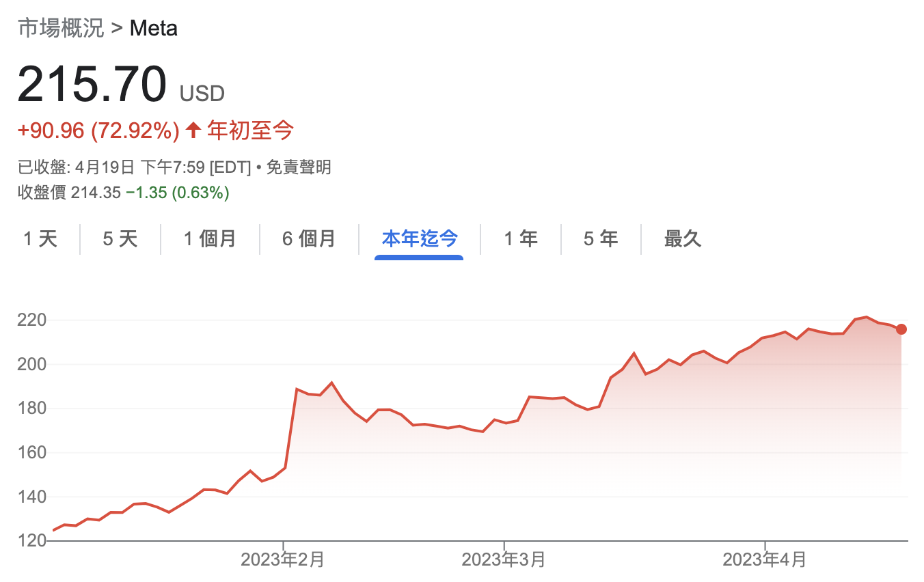Click the 180 y-axis label

pyautogui.click(x=31, y=408)
